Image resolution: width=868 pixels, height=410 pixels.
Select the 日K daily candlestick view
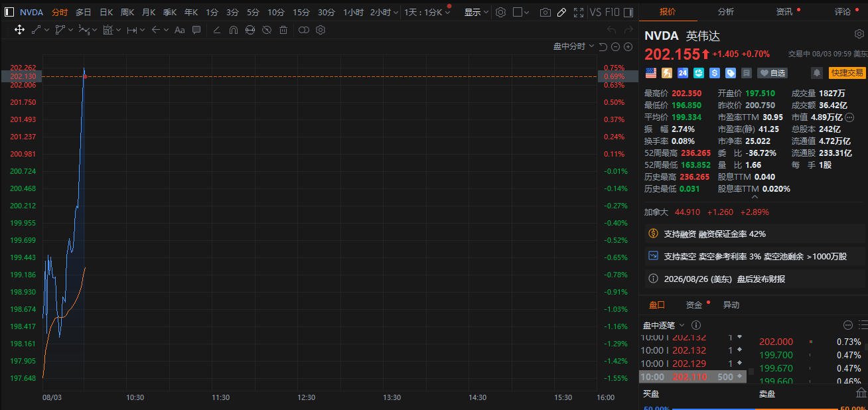point(106,12)
